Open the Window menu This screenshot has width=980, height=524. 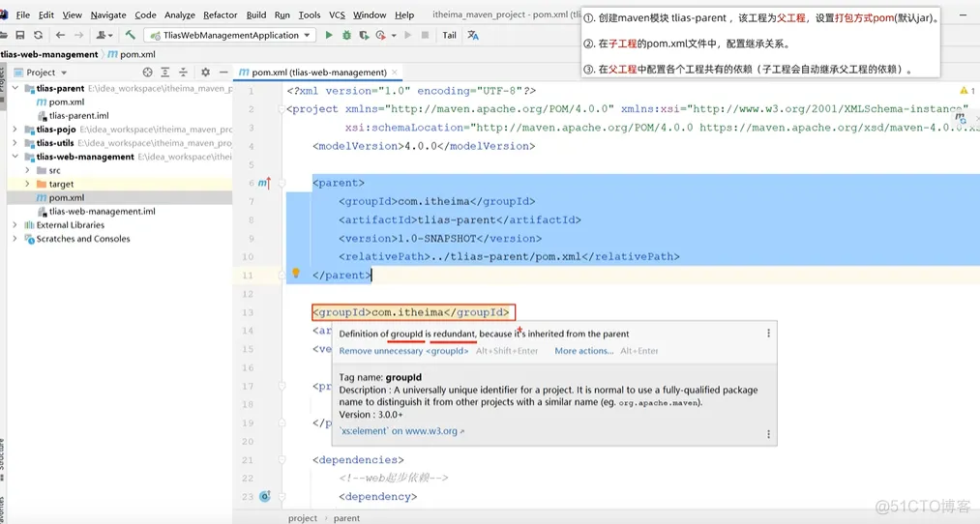coord(370,15)
